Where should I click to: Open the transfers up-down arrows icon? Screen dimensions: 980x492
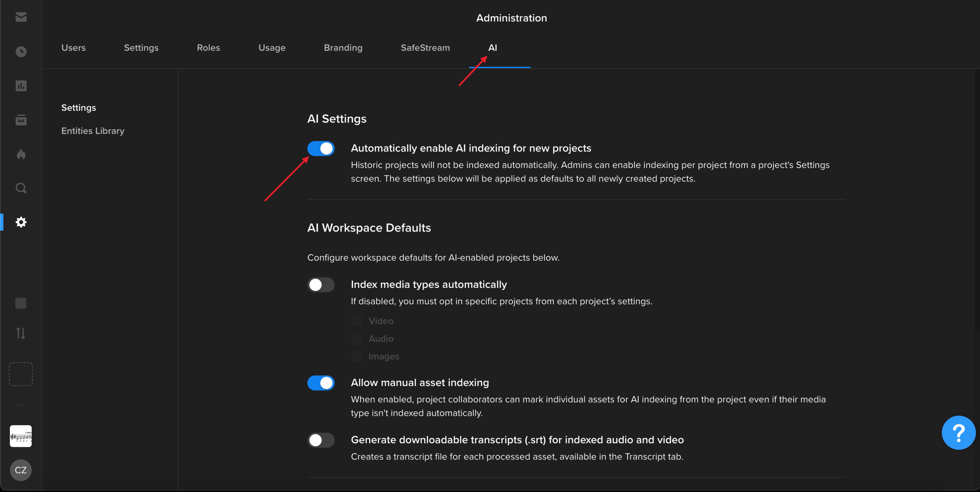pyautogui.click(x=21, y=333)
